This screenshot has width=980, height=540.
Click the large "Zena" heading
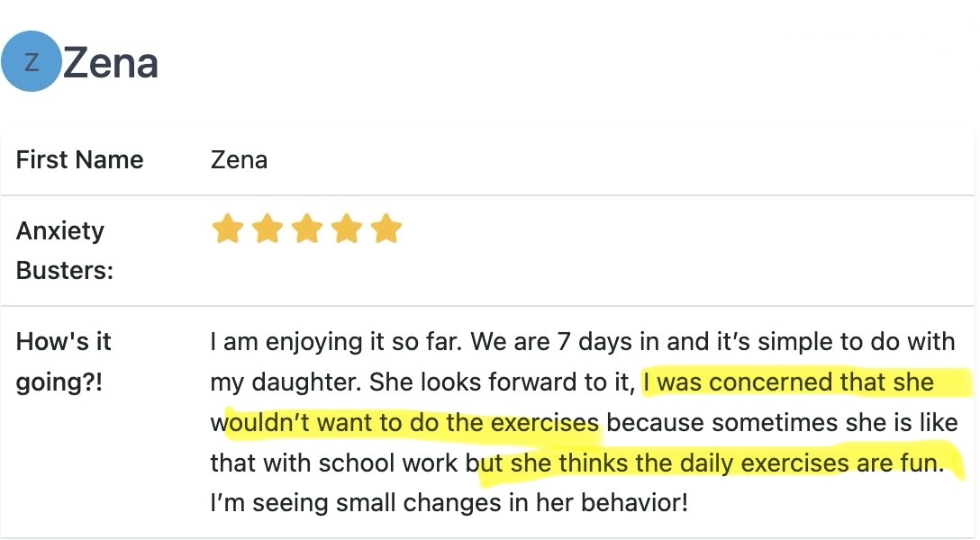[x=111, y=63]
